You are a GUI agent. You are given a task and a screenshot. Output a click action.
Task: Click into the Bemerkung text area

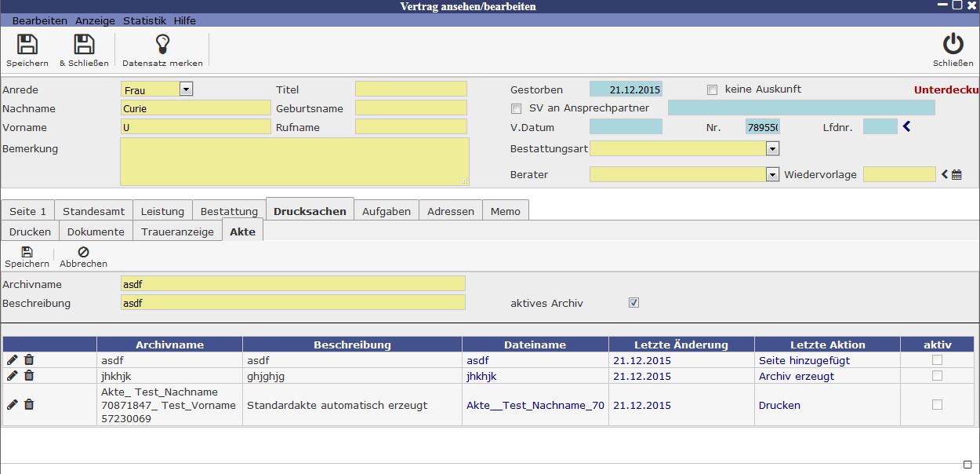pyautogui.click(x=294, y=162)
